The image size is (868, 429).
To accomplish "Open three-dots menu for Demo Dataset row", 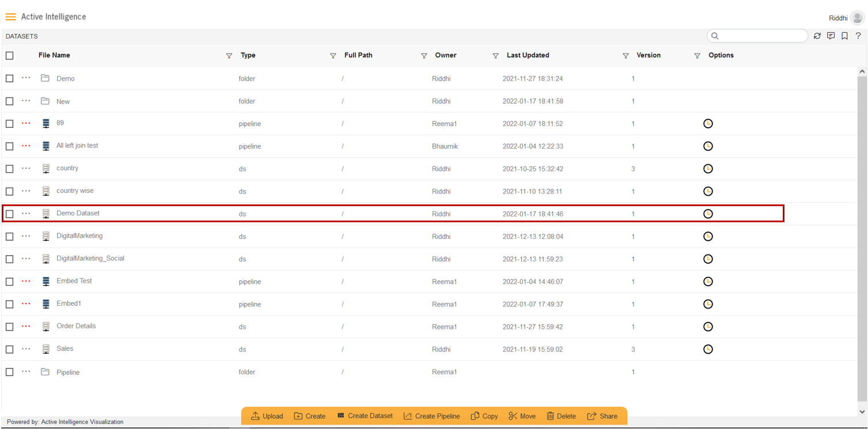I will [x=26, y=213].
